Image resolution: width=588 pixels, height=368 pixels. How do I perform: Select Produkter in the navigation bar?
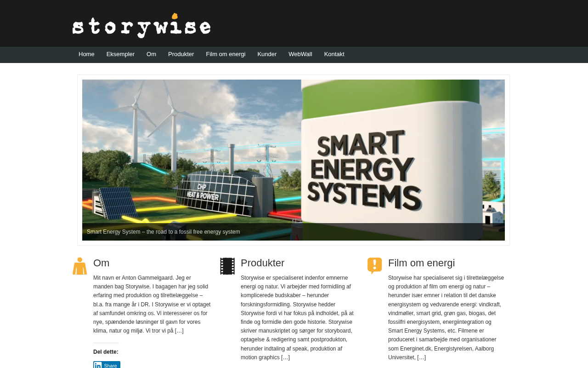pyautogui.click(x=181, y=54)
